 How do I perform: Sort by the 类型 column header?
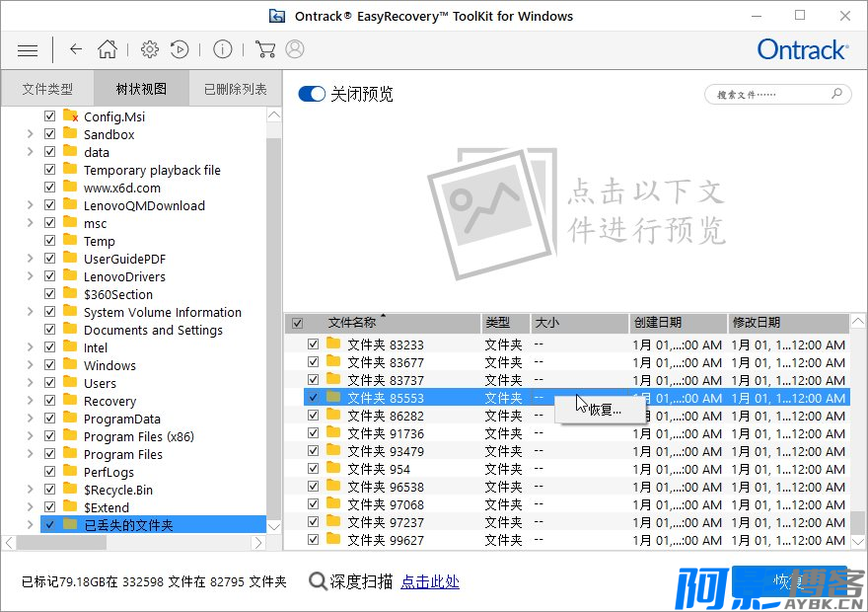(505, 323)
